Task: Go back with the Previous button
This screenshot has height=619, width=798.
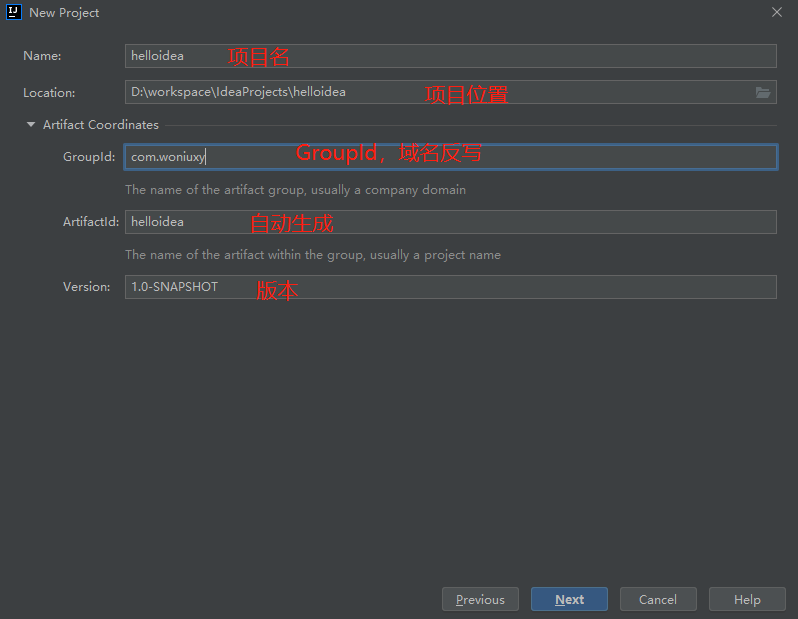Action: point(480,599)
